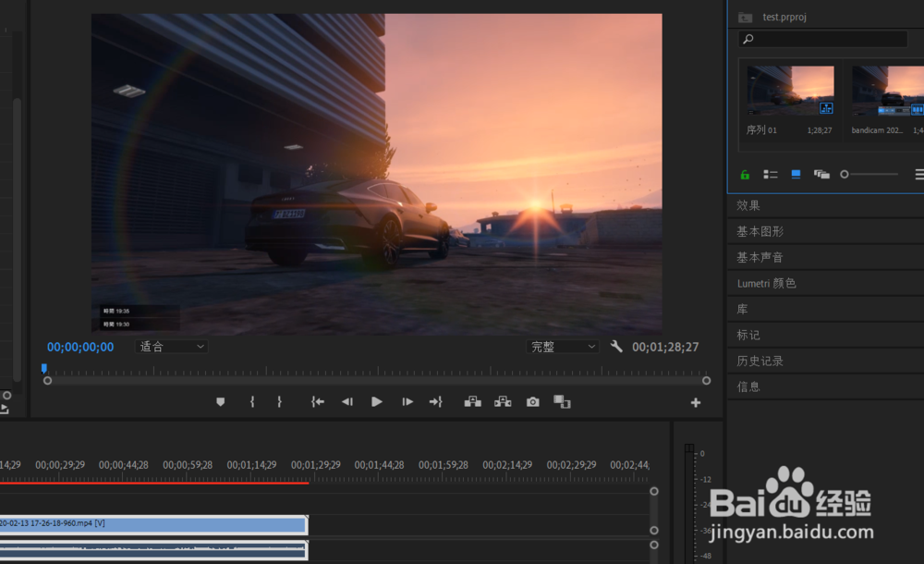Play the program monitor sequence
This screenshot has width=924, height=564.
(377, 402)
